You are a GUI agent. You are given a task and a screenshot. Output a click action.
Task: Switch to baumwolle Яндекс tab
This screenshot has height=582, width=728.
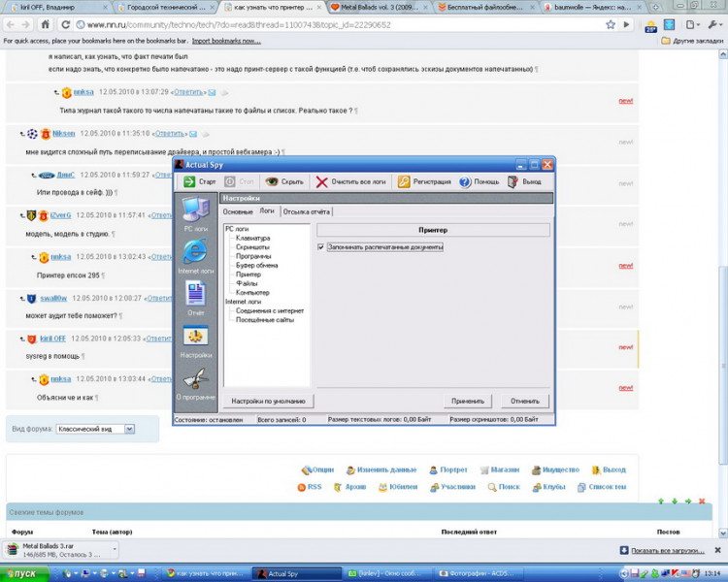[x=592, y=8]
